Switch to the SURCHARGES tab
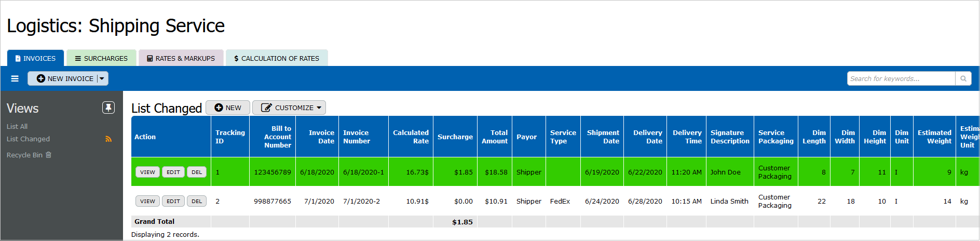The image size is (980, 241). point(101,58)
